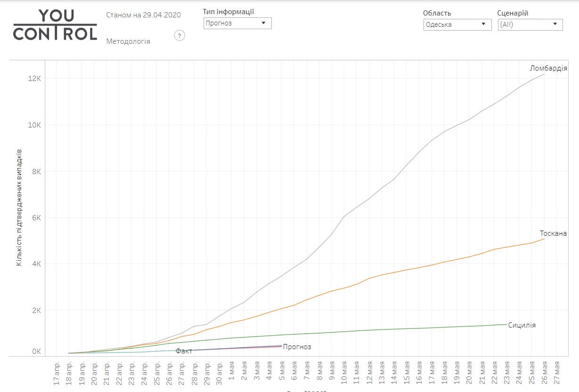This screenshot has height=392, width=579.
Task: Click the Ломбардія line label
Action: tap(548, 68)
